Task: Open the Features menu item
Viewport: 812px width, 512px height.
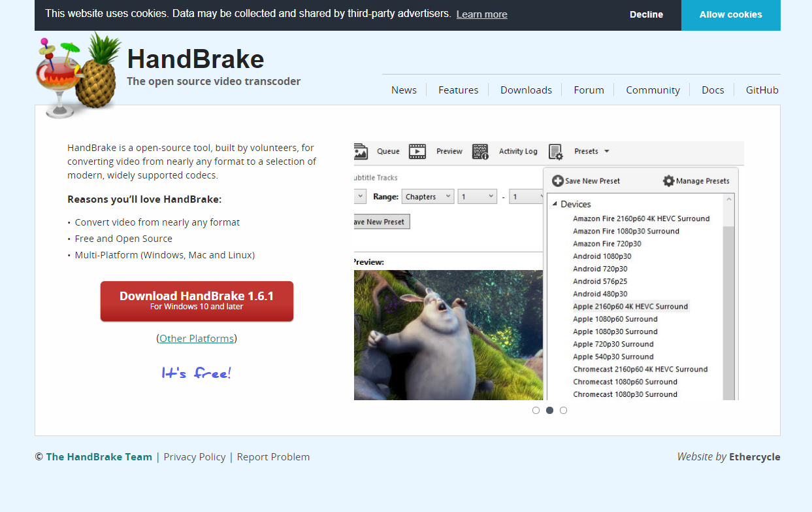Action: point(458,90)
